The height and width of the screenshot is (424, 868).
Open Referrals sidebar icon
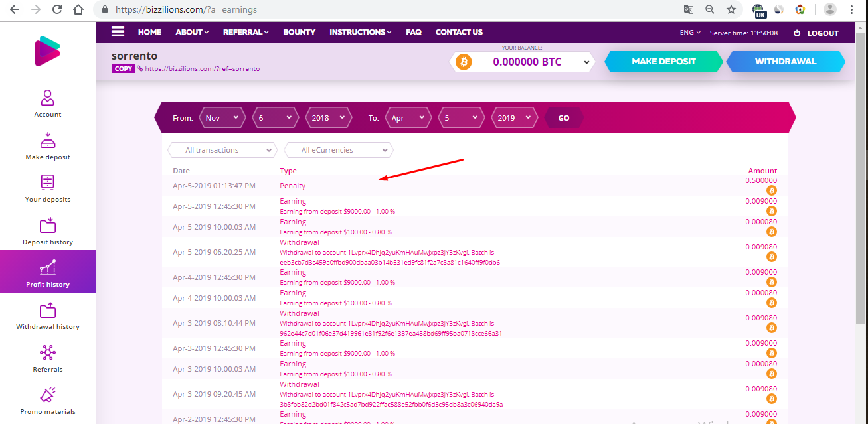(x=47, y=352)
